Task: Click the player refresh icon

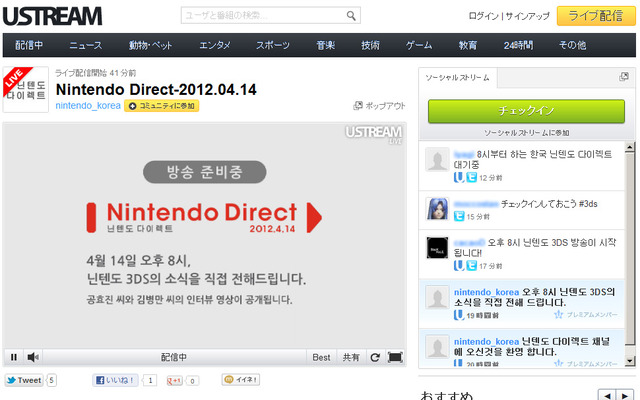Action: pos(375,357)
